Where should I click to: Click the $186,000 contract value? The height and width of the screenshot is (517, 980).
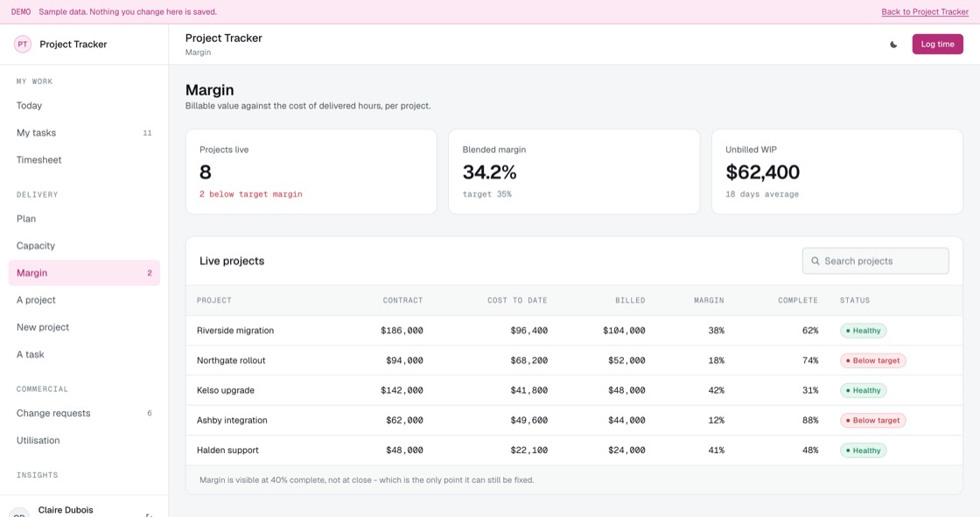402,331
